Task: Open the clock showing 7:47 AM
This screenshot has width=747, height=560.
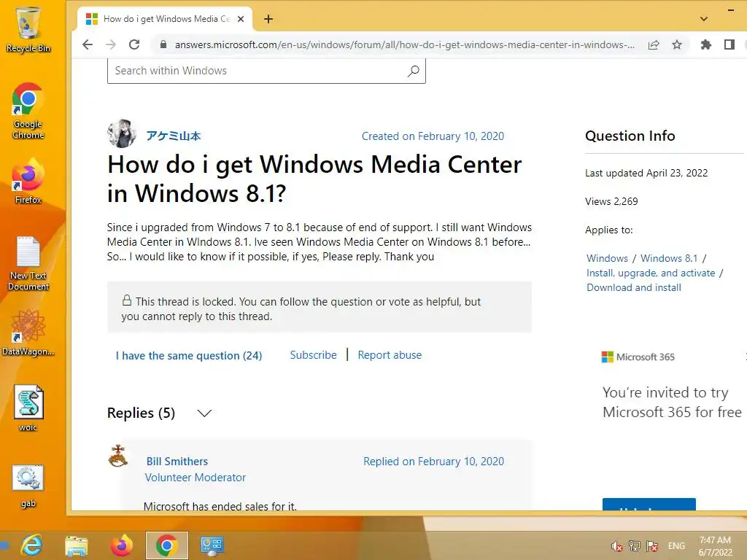Action: tap(715, 546)
